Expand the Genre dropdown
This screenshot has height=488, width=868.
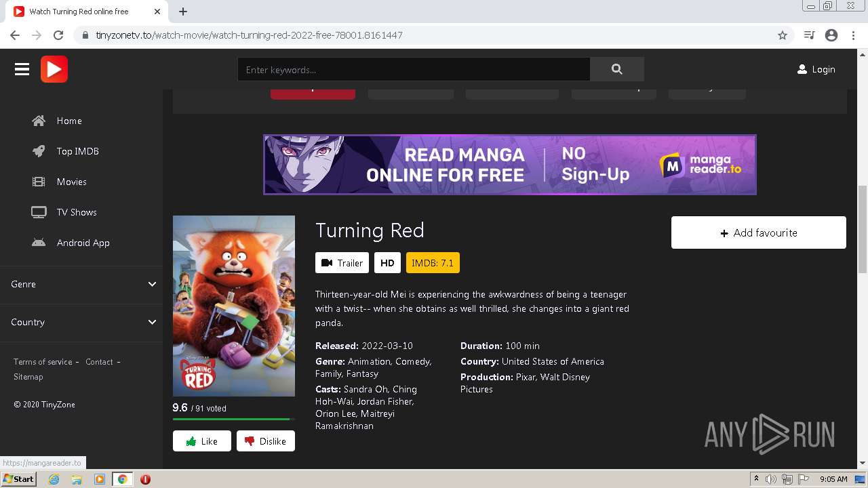(x=81, y=284)
